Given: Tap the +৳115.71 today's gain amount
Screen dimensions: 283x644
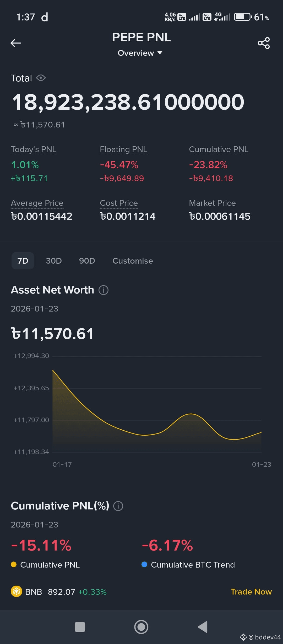Looking at the screenshot, I should tap(29, 179).
